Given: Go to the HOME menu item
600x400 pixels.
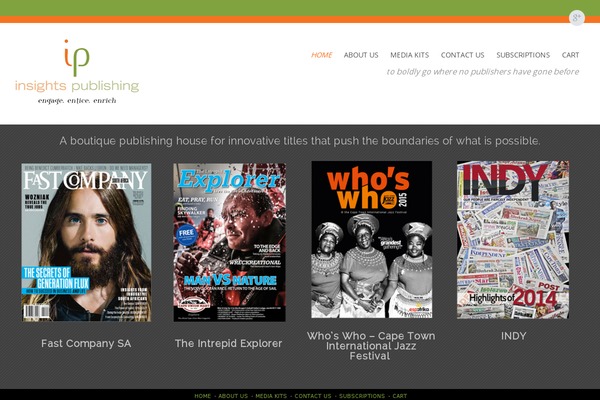Looking at the screenshot, I should (321, 55).
